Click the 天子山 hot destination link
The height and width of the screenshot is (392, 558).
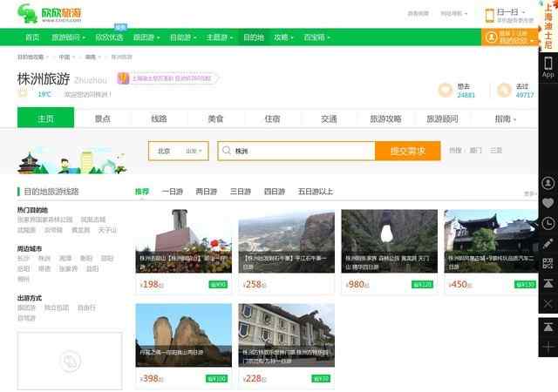(107, 230)
